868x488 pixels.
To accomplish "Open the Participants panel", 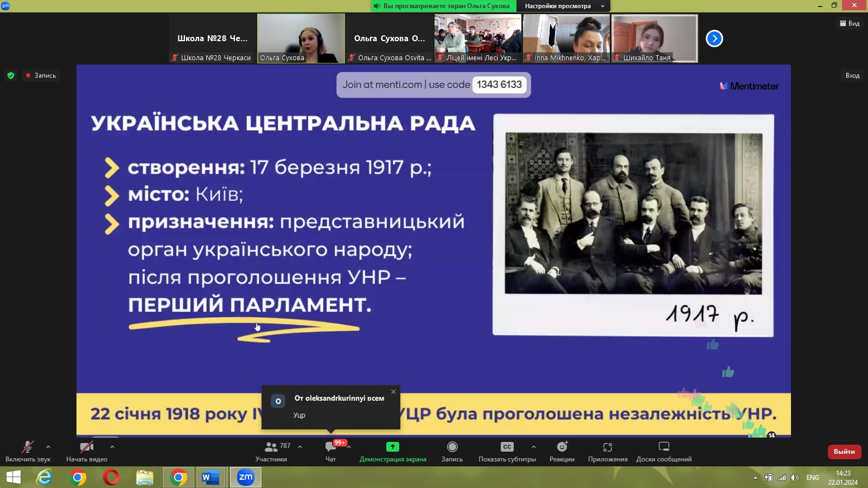I will 271,451.
